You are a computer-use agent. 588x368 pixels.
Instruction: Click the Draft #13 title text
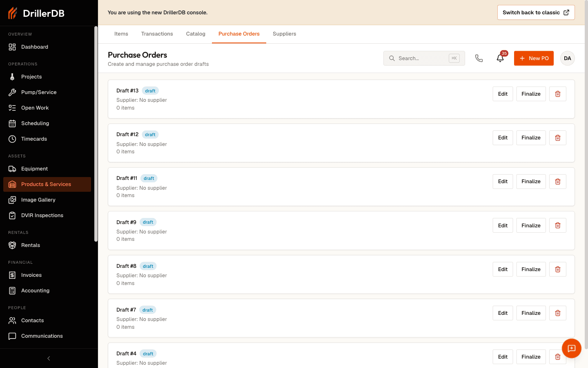tap(127, 91)
